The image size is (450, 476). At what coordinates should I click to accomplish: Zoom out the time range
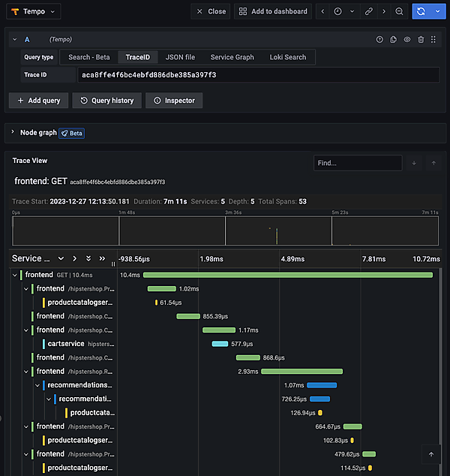[x=399, y=11]
